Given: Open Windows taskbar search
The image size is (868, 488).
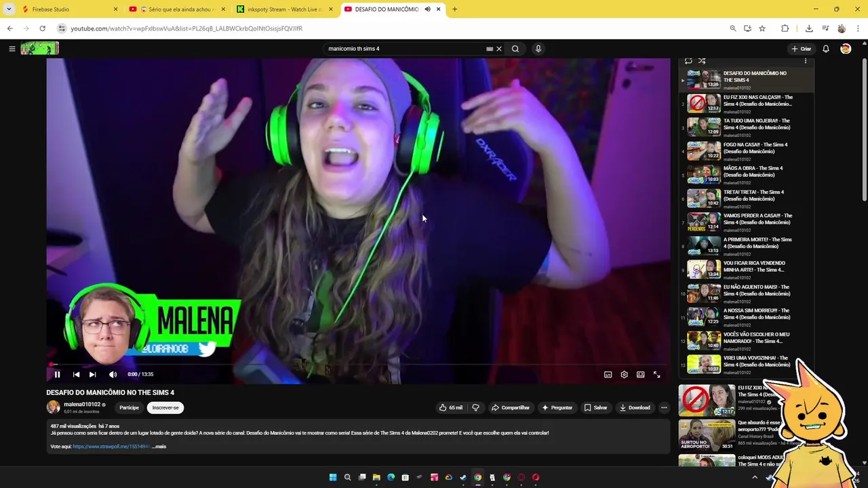Looking at the screenshot, I should click(x=347, y=477).
